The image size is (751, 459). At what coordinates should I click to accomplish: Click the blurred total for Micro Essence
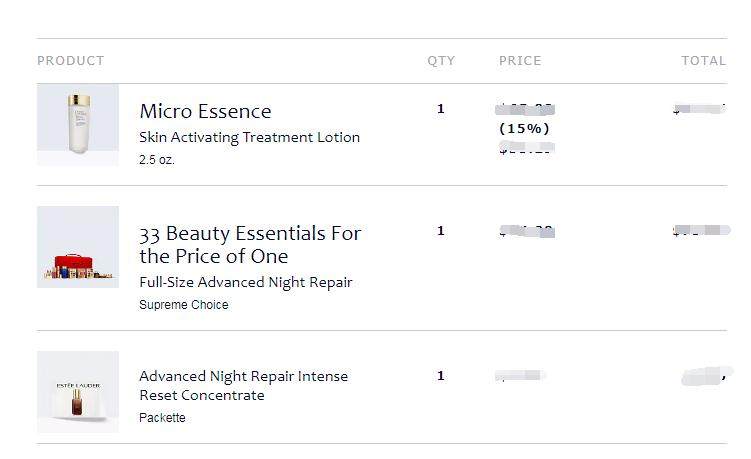[x=700, y=109]
